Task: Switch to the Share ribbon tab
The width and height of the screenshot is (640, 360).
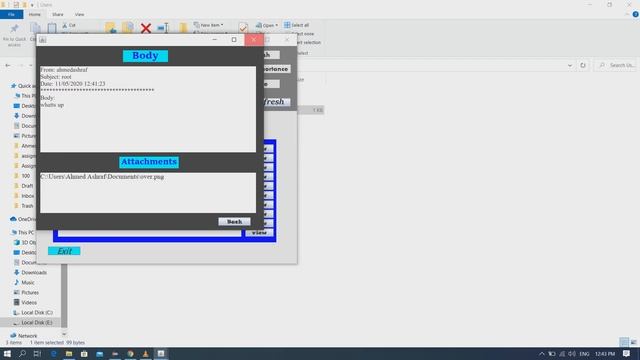Action: point(58,14)
